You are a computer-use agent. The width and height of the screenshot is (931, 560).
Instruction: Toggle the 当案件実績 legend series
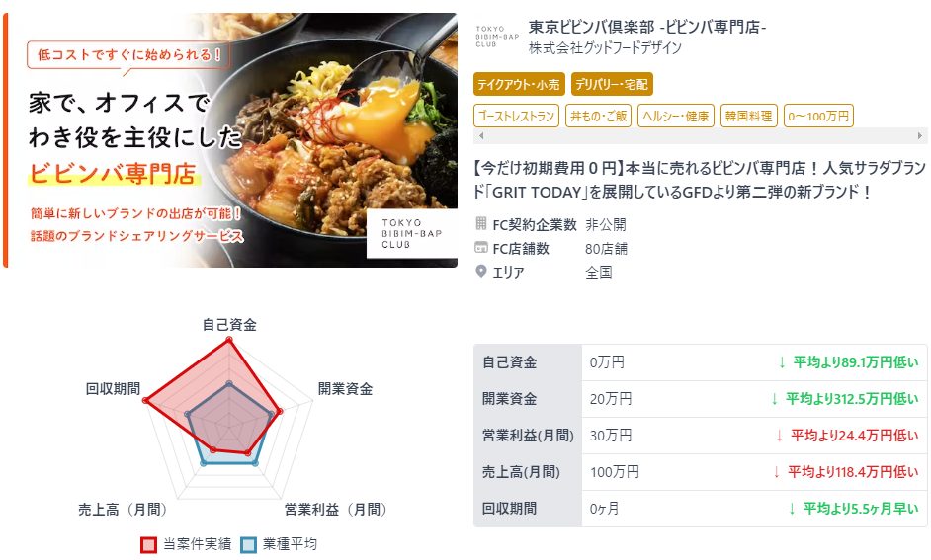(x=187, y=544)
